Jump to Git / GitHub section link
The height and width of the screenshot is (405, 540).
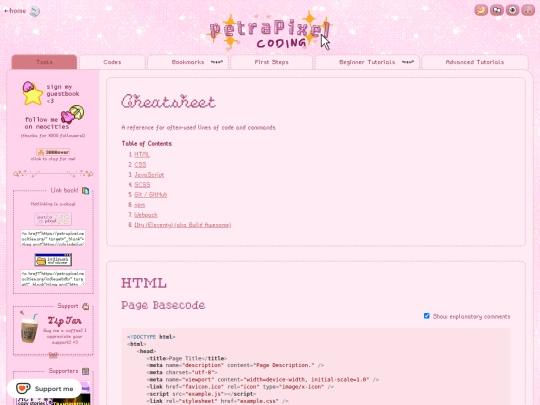(150, 195)
